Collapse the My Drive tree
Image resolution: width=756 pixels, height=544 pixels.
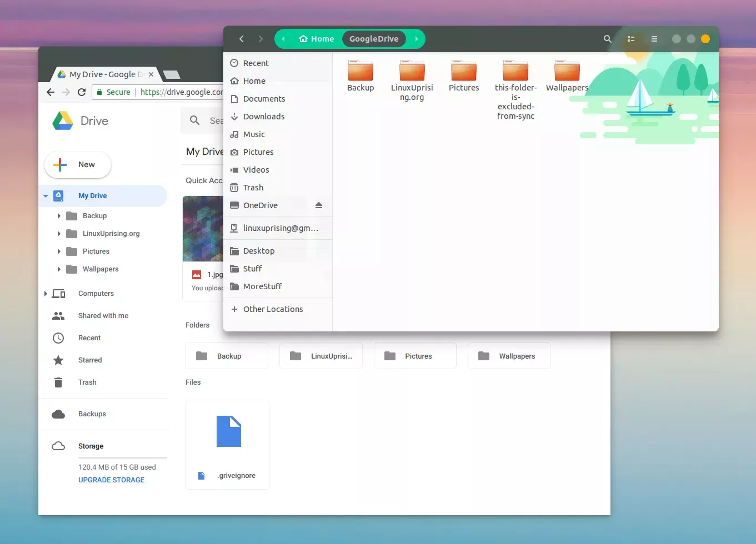(46, 195)
